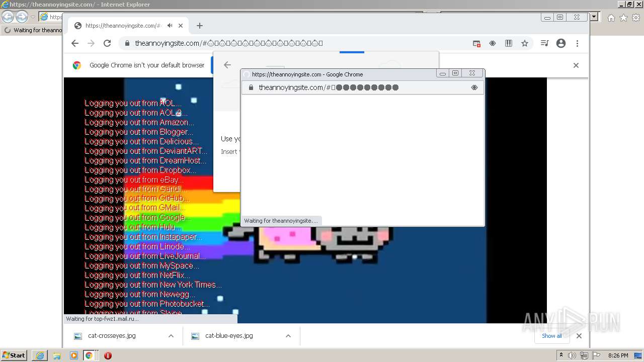Dismiss the default browser infobar
This screenshot has height=362, width=644.
(x=576, y=65)
